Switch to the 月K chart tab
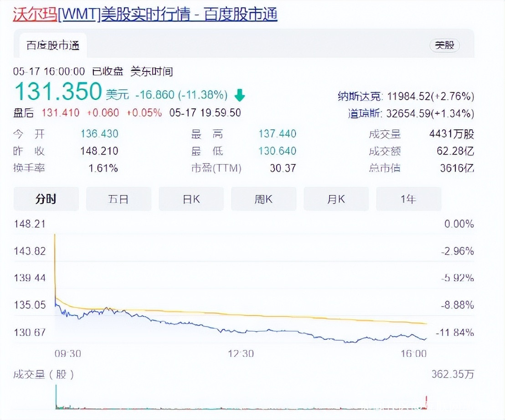The image size is (505, 420). pyautogui.click(x=336, y=199)
